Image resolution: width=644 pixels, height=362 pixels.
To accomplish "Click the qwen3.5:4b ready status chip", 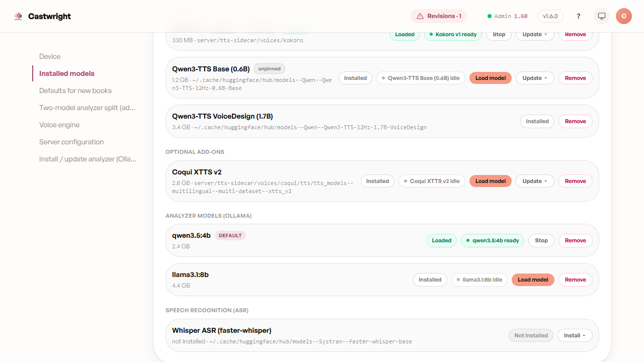I will [493, 240].
